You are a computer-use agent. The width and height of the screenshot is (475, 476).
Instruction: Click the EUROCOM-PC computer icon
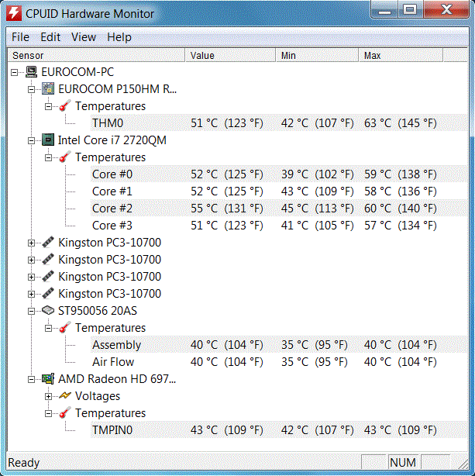31,72
